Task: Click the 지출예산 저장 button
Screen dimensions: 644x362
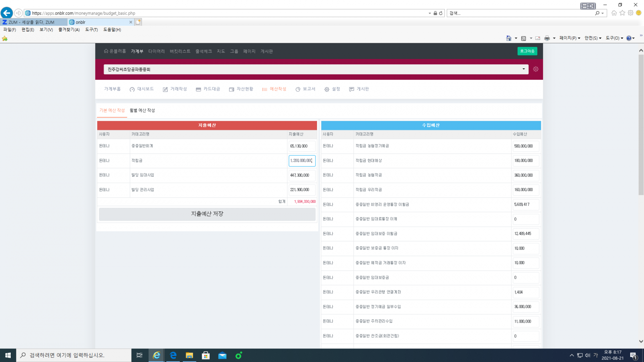Action: pyautogui.click(x=207, y=214)
